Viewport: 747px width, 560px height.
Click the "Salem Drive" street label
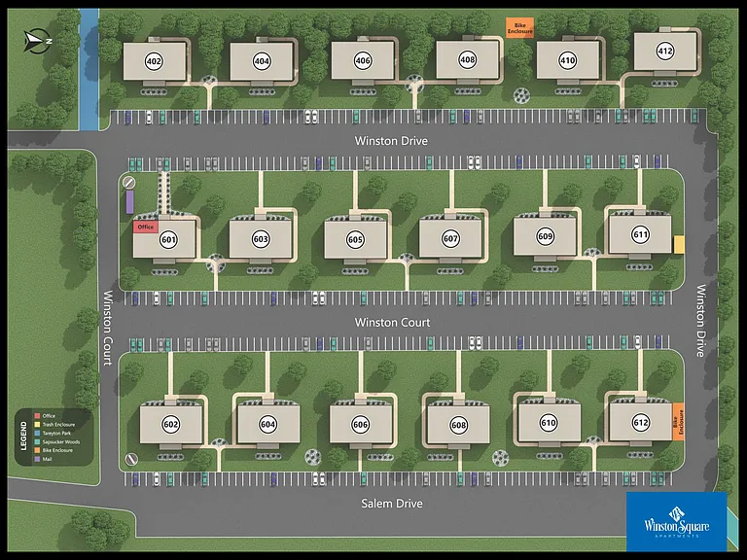tap(392, 504)
